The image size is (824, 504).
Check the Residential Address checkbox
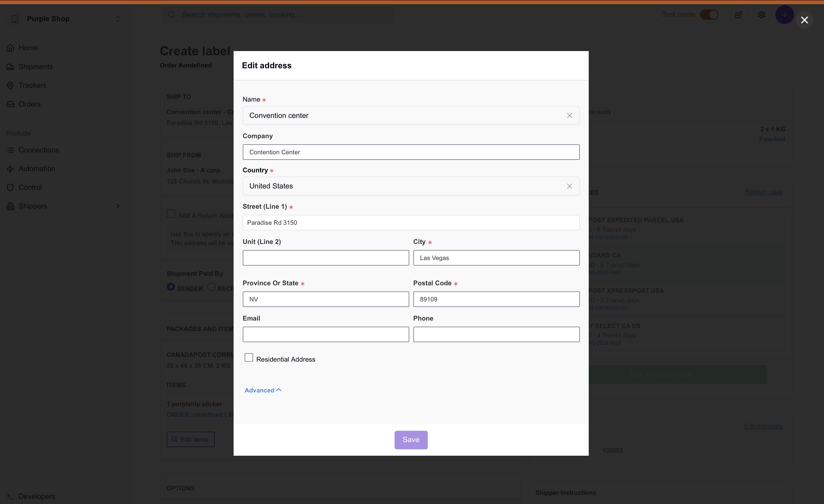[x=249, y=357]
